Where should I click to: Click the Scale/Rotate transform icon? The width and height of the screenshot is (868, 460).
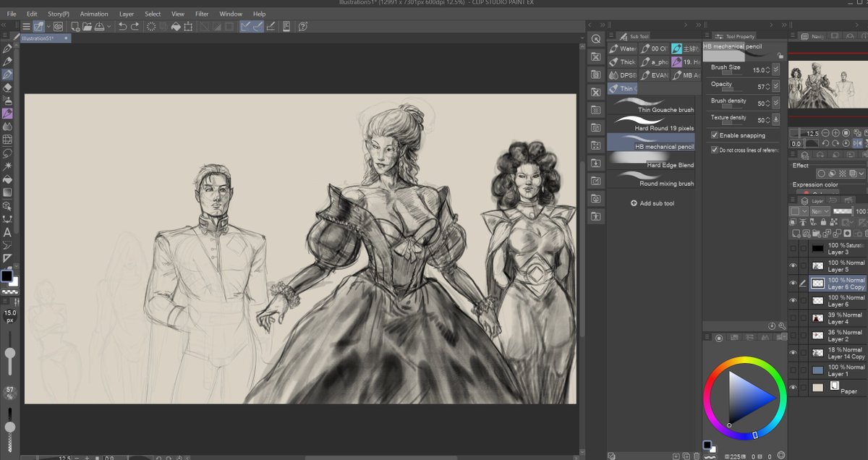pos(188,27)
